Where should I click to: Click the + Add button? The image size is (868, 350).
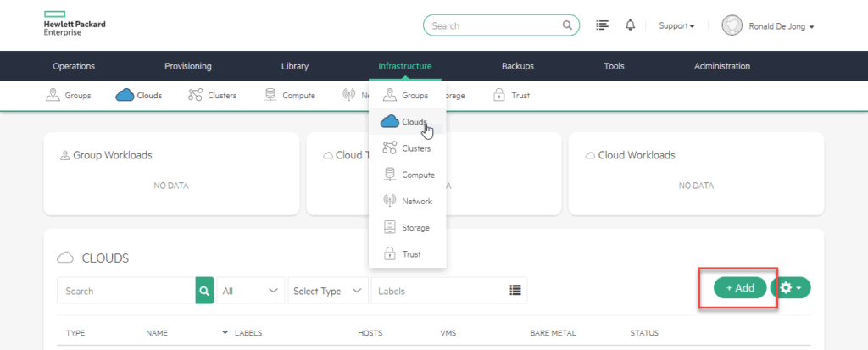(x=740, y=288)
